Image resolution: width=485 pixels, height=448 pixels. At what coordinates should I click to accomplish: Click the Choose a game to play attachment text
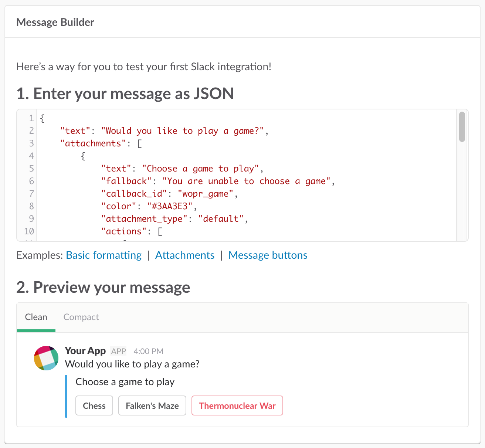click(125, 382)
